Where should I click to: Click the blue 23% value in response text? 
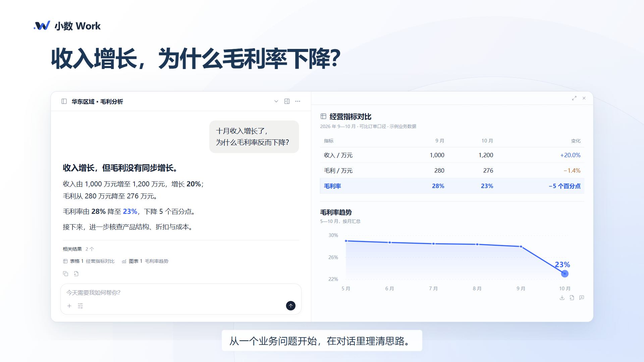click(130, 212)
